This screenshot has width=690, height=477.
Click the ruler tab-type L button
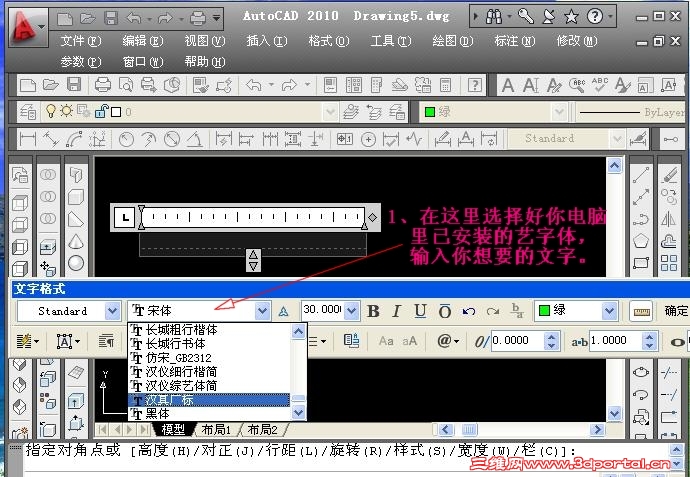coord(125,217)
